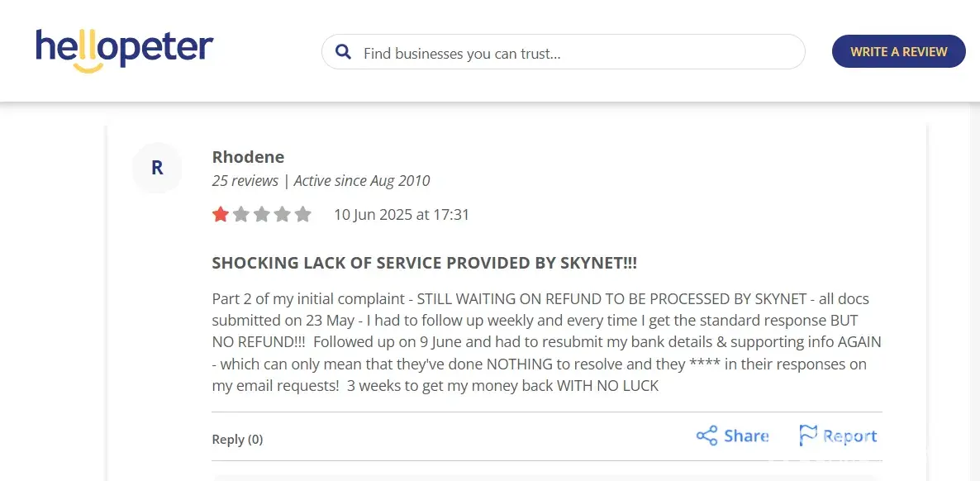Click the report flag icon
Image resolution: width=980 pixels, height=481 pixels.
coord(807,436)
